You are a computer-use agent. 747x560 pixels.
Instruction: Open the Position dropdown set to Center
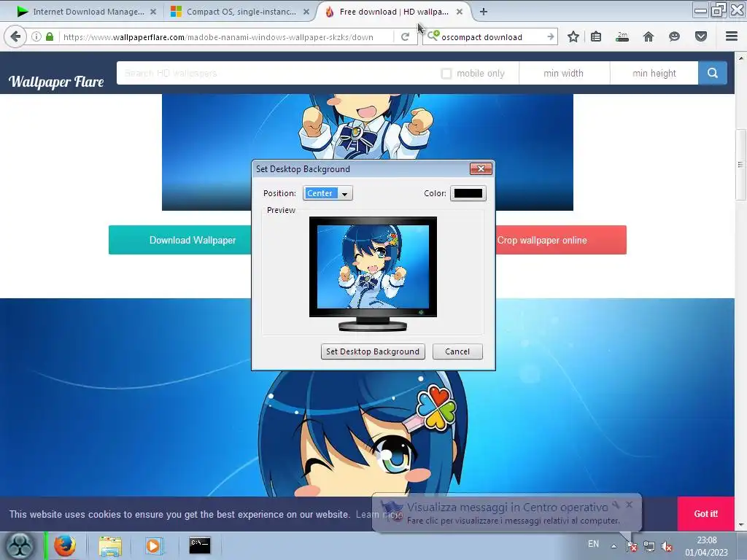pos(328,193)
